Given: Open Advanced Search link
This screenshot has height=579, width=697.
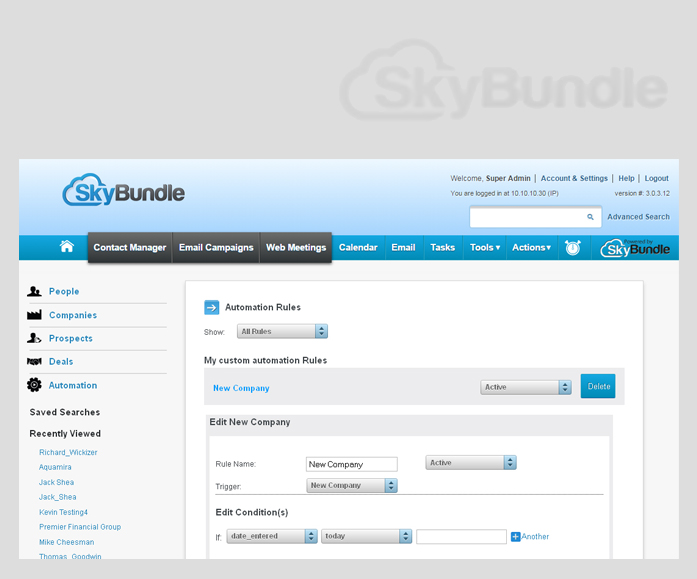Looking at the screenshot, I should (x=638, y=217).
